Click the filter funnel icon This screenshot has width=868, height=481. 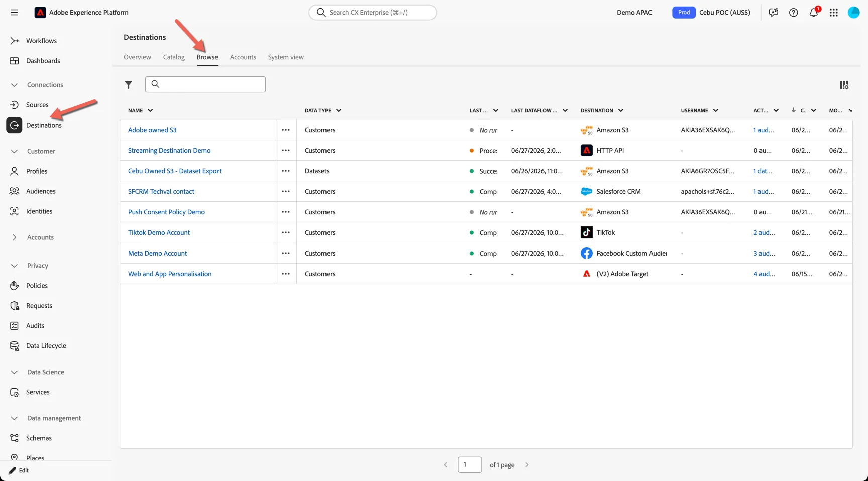(129, 85)
